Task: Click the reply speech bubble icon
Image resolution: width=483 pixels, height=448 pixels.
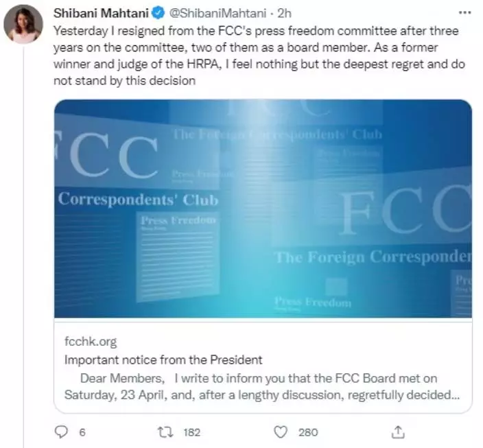Action: [61, 432]
